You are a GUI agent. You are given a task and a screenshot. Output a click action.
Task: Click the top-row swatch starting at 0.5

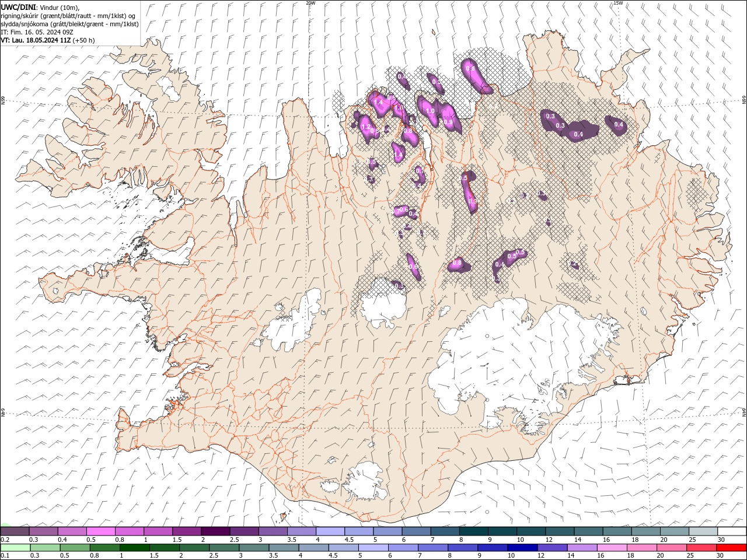click(x=100, y=531)
